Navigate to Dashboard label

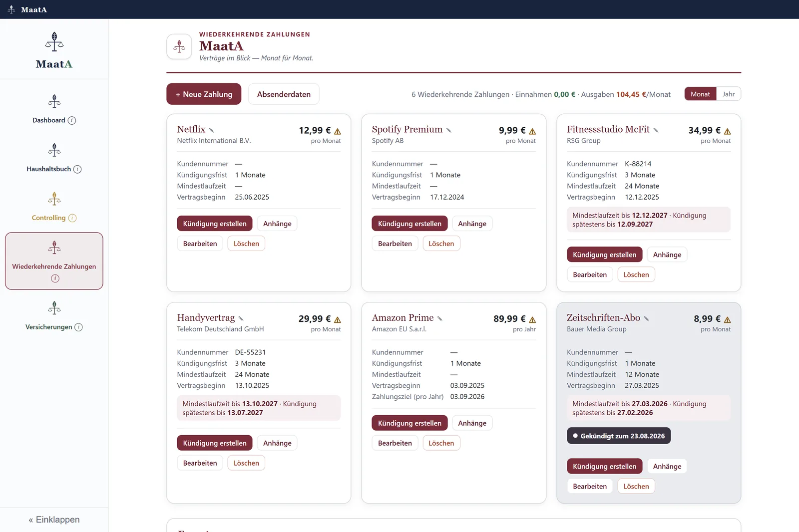[49, 120]
